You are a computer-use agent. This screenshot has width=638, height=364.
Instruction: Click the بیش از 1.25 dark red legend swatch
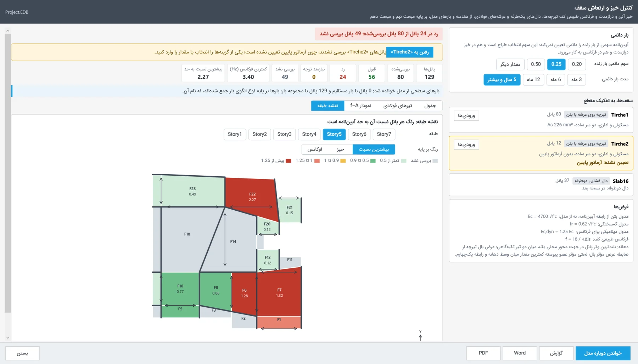(289, 161)
